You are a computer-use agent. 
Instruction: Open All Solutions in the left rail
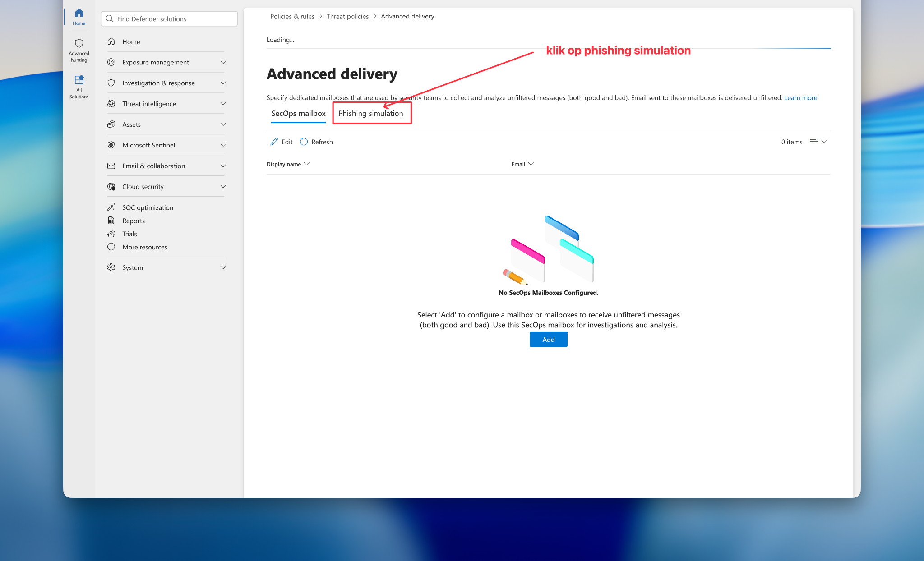[79, 87]
